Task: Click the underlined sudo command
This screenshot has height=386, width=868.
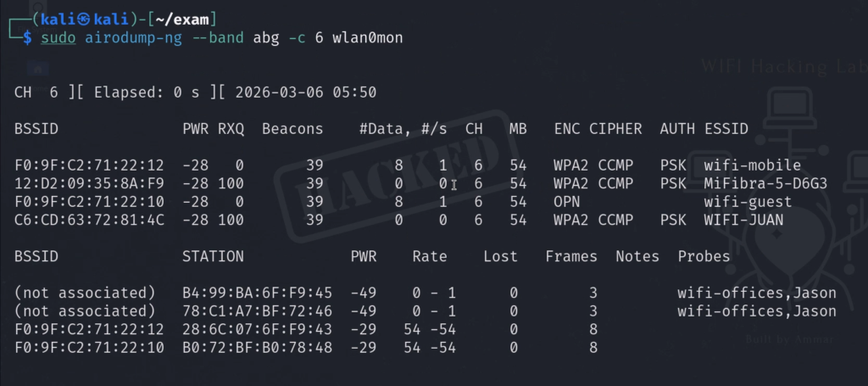Action: 57,38
